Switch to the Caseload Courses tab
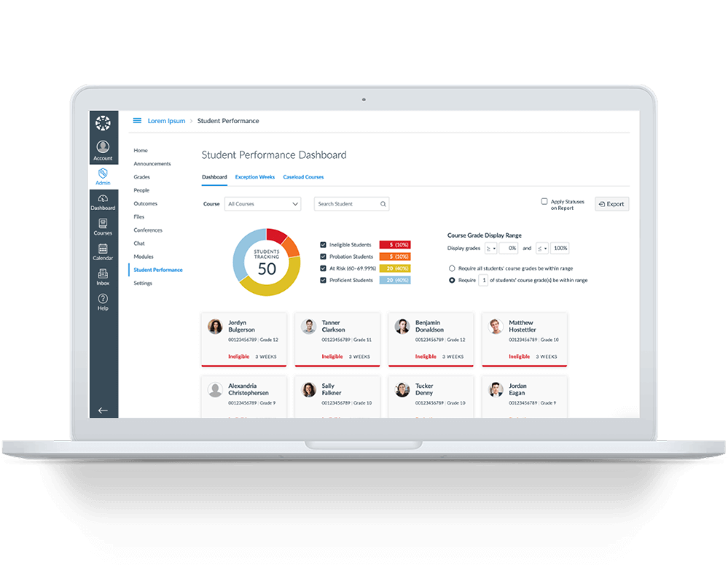728x565 pixels. click(x=303, y=177)
